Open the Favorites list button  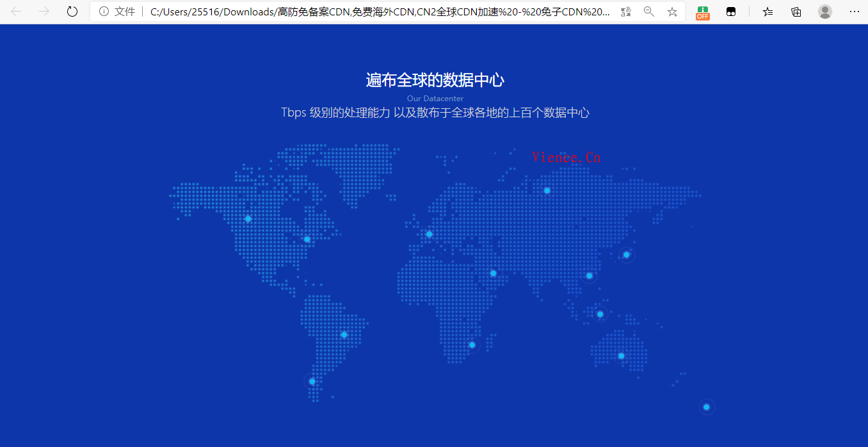tap(768, 12)
